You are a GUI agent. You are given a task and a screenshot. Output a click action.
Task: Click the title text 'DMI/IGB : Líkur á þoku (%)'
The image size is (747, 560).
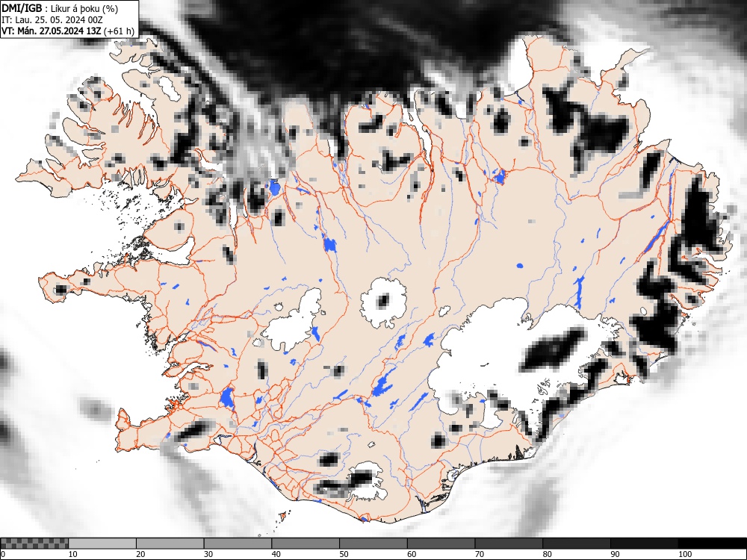(60, 8)
